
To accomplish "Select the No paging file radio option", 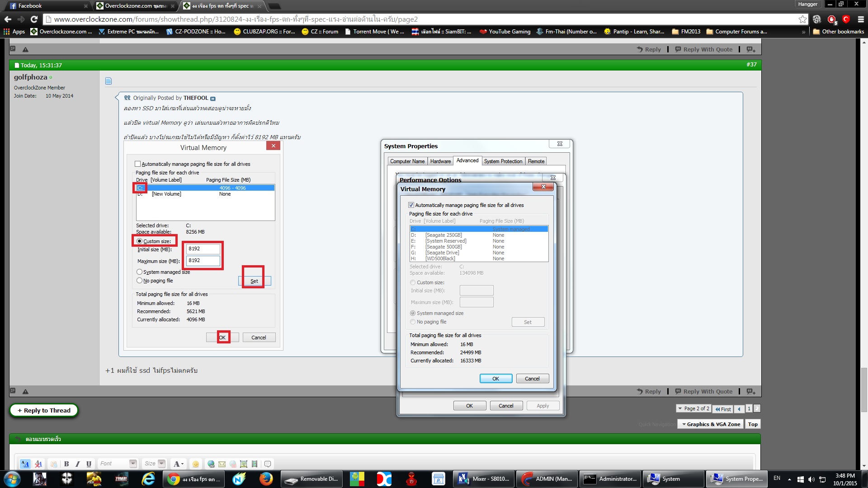I will coord(413,322).
